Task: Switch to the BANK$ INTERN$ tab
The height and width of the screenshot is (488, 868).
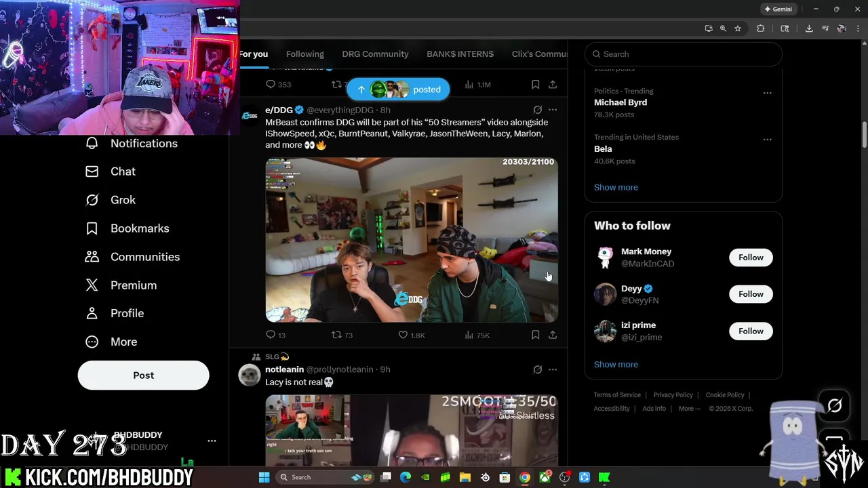Action: [x=460, y=54]
